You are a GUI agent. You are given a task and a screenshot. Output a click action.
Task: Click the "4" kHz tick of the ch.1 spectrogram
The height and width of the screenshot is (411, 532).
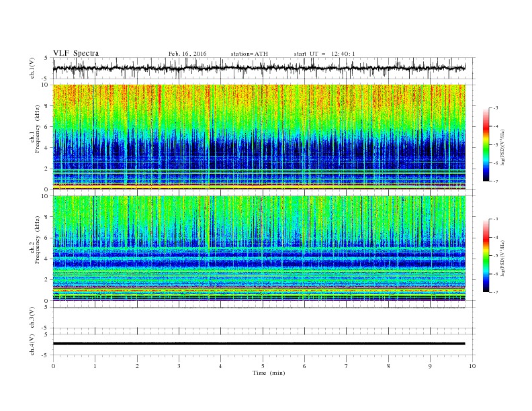(47, 148)
